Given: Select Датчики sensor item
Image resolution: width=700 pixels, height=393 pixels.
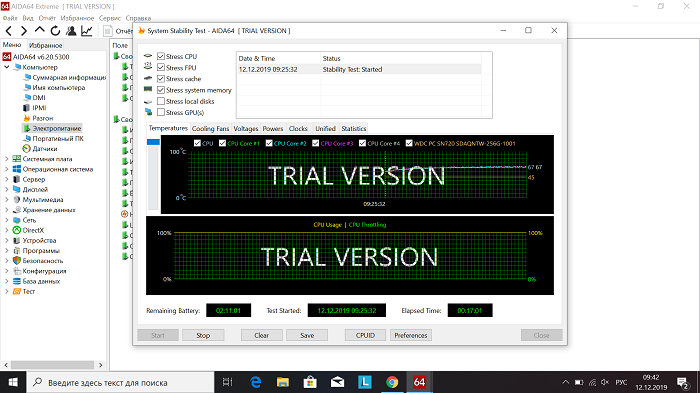Looking at the screenshot, I should coord(45,149).
